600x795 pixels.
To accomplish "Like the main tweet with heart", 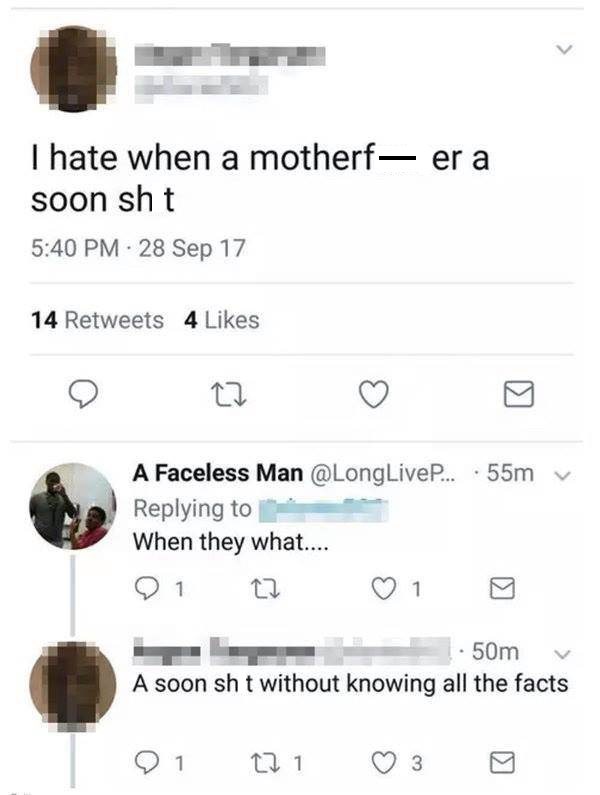I will tap(372, 397).
